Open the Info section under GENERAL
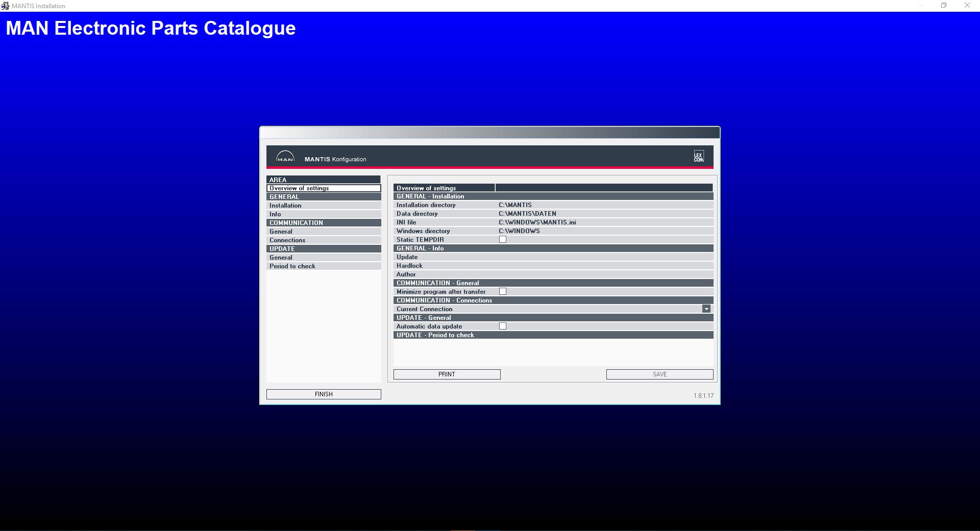This screenshot has height=531, width=980. pos(324,214)
